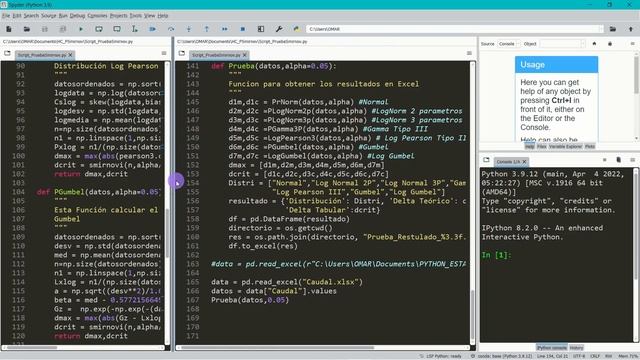Close the left editor Script_PruebaSmirnov.py tab
Viewport: 640px width, 360px height.
71,55
